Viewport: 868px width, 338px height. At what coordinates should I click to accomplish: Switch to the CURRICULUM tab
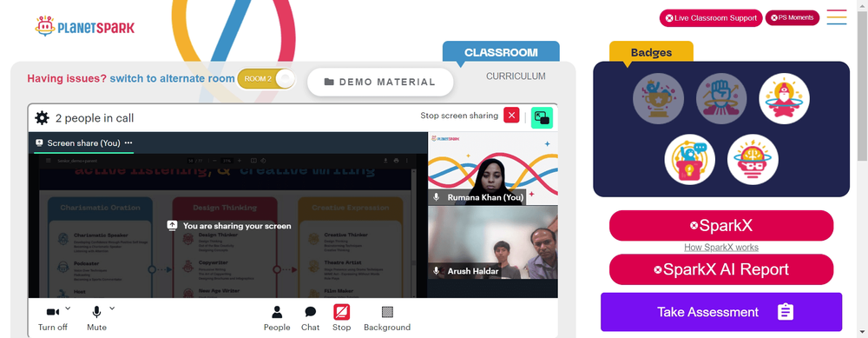516,76
